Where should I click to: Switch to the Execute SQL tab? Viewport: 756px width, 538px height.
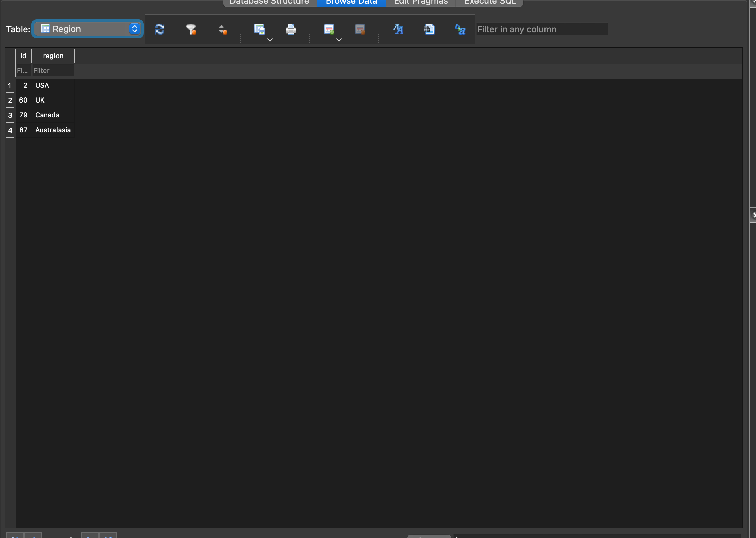pyautogui.click(x=490, y=2)
